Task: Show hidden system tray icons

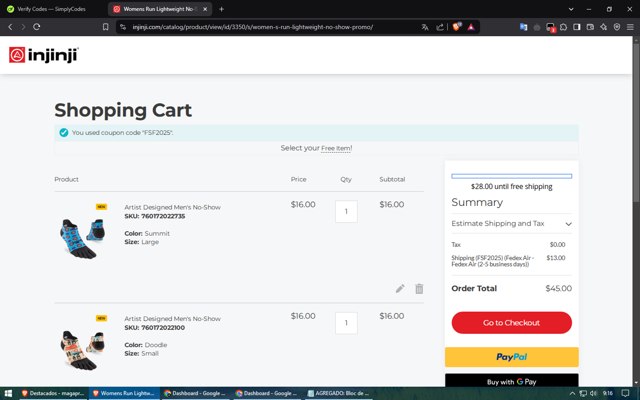Action: (572, 393)
